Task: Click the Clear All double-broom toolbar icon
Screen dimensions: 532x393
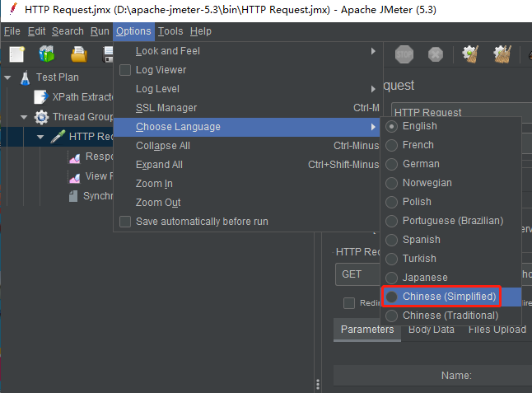Action: [502, 54]
